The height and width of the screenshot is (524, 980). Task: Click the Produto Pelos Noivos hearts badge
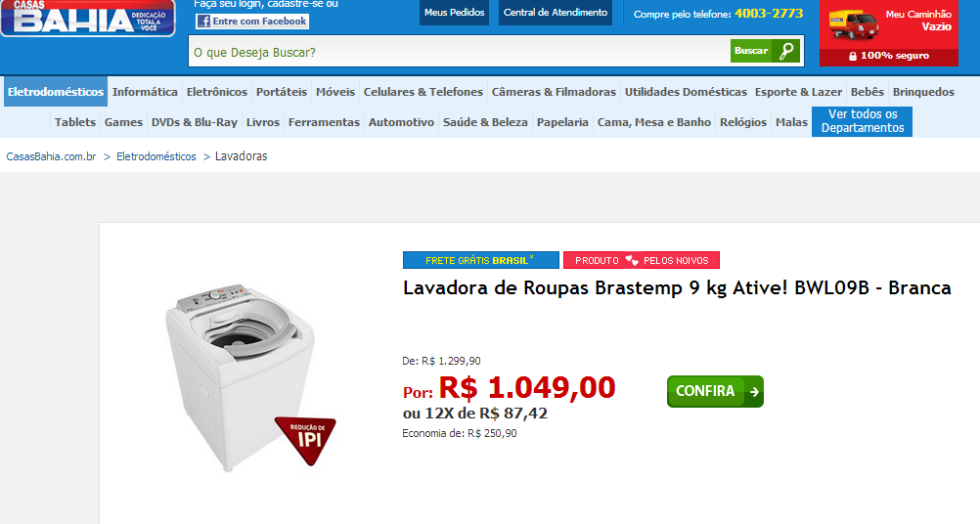click(x=642, y=260)
